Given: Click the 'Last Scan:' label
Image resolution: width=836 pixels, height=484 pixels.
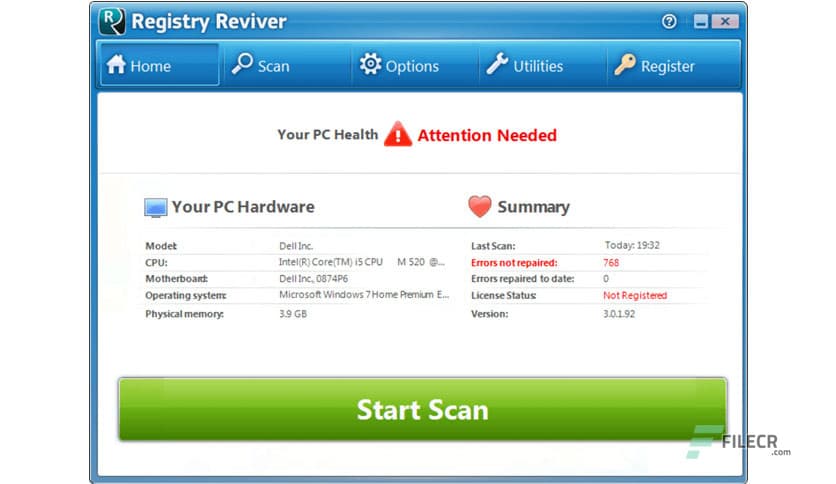Looking at the screenshot, I should click(493, 246).
